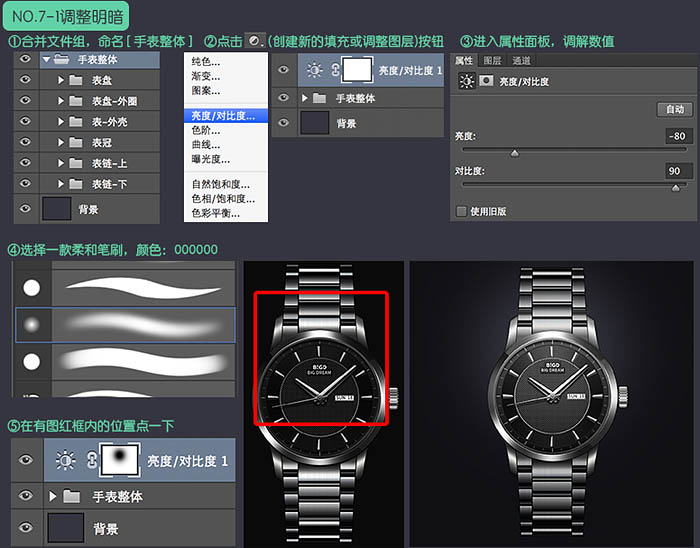Click the mask icon in properties header
Screen dimensions: 700x548
pyautogui.click(x=486, y=81)
